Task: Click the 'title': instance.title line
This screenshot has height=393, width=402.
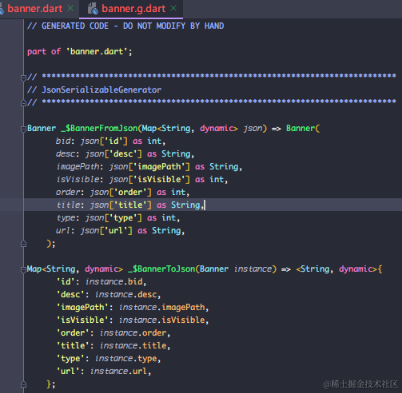Action: (113, 346)
